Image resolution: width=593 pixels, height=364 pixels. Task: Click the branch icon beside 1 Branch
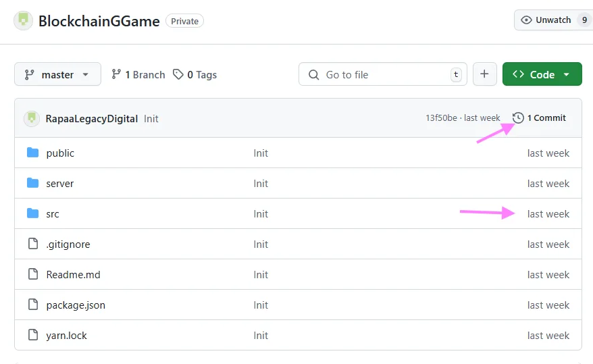(116, 74)
